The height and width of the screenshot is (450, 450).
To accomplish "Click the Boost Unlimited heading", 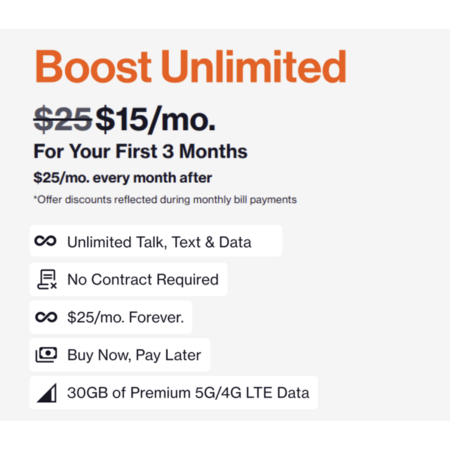I will click(x=191, y=66).
